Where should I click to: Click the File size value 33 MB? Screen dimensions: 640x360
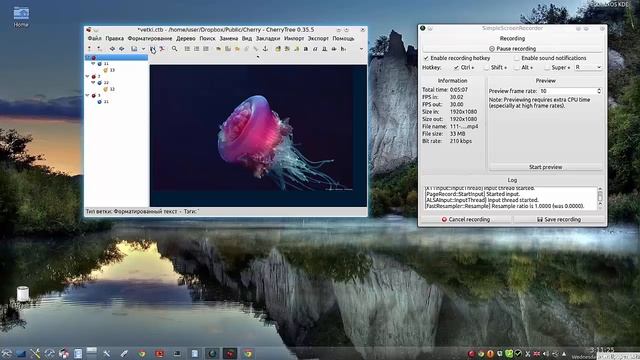click(458, 134)
